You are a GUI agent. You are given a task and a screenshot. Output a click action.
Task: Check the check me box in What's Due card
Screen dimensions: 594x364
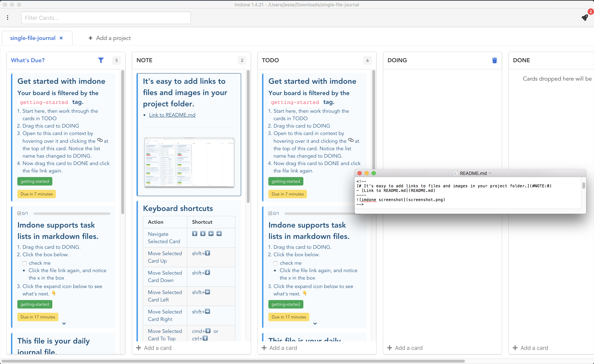pyautogui.click(x=24, y=263)
